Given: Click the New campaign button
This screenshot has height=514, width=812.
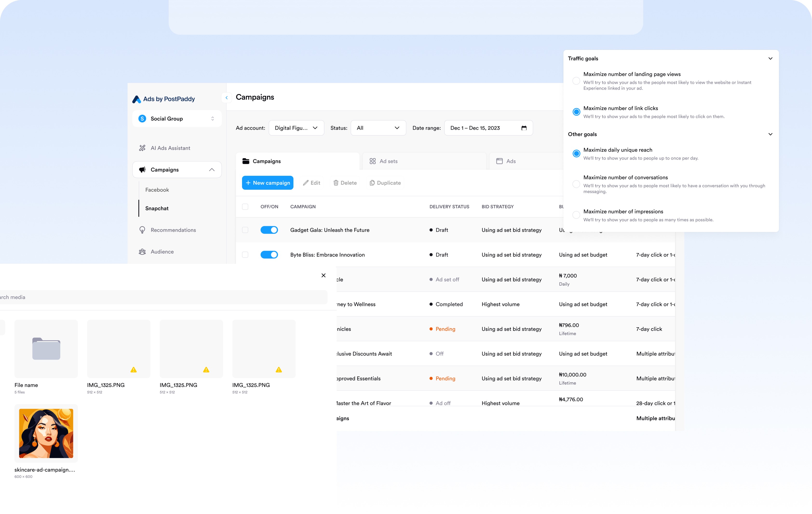Looking at the screenshot, I should (x=268, y=183).
